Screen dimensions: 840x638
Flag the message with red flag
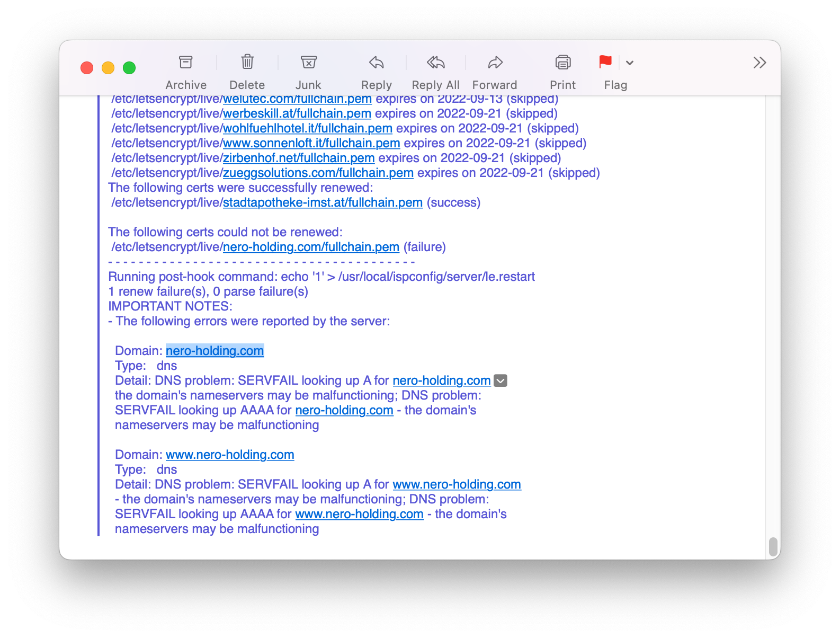tap(605, 63)
